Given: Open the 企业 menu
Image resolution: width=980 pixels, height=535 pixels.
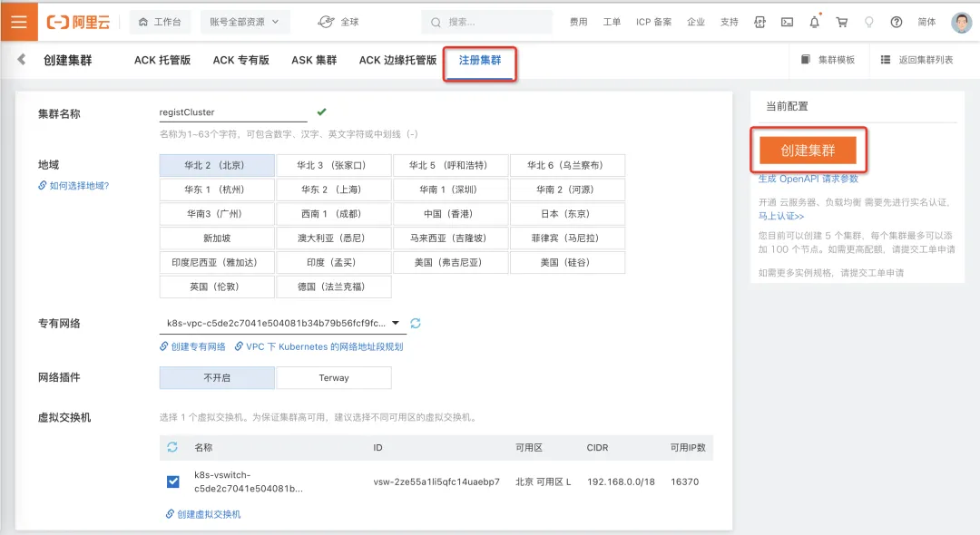Looking at the screenshot, I should click(696, 22).
